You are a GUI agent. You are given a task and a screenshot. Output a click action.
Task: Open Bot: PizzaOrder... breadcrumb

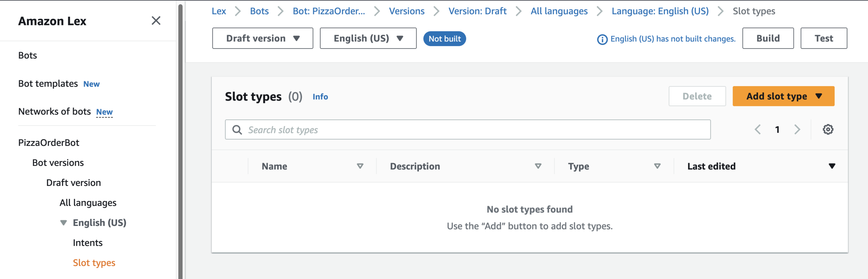click(x=329, y=11)
